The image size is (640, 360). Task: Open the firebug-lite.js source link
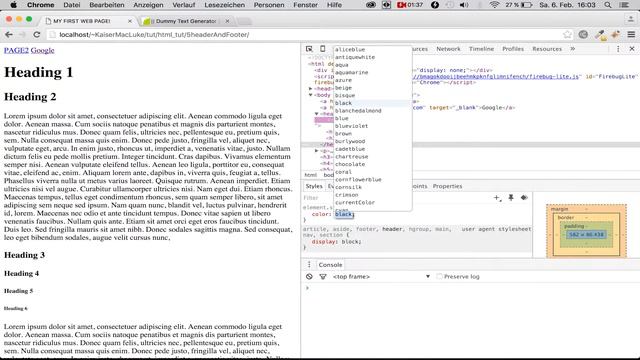pyautogui.click(x=496, y=76)
